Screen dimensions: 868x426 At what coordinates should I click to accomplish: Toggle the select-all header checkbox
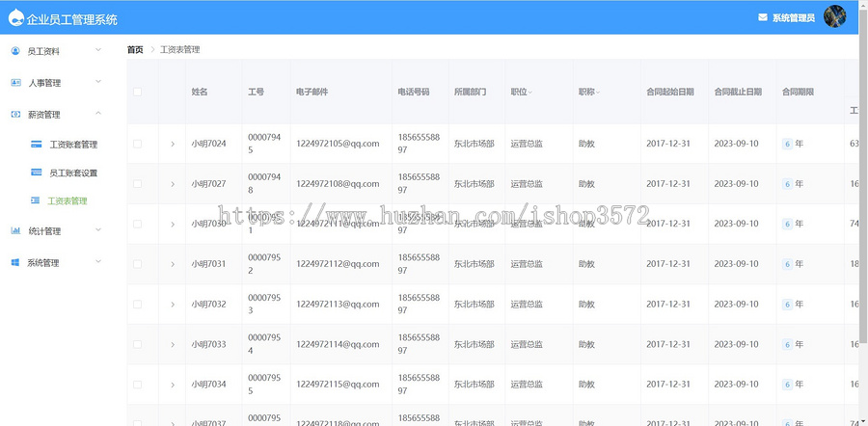coord(137,92)
